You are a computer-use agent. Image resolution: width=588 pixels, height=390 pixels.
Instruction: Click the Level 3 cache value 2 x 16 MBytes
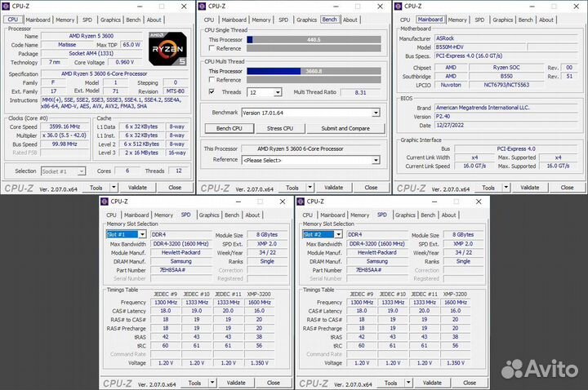[x=141, y=153]
